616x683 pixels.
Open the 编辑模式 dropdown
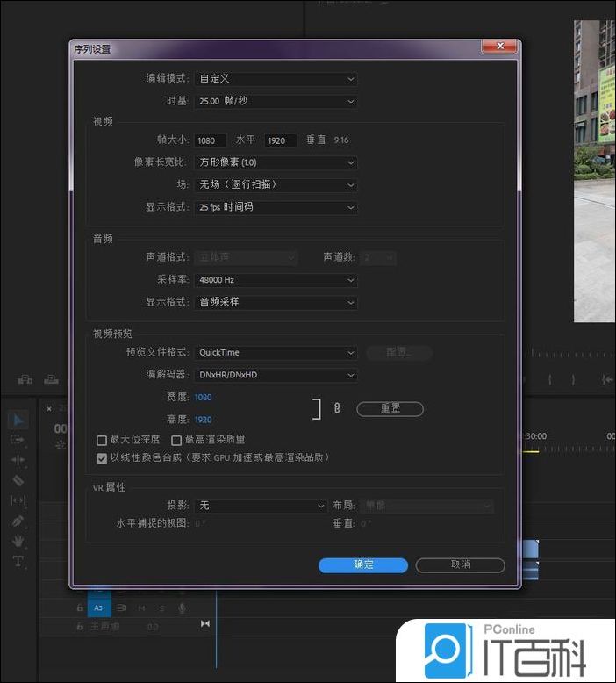[x=276, y=79]
